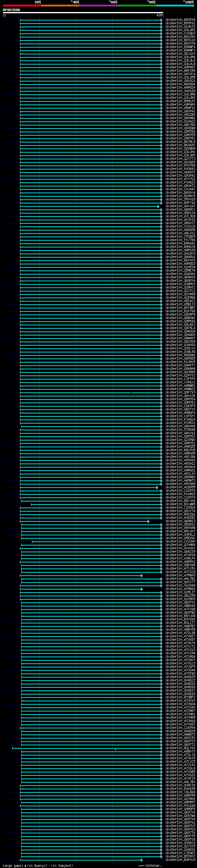The width and height of the screenshot is (197, 868).
Task: Click hit label UniRef100_A1DU55
Action: [x=180, y=487]
